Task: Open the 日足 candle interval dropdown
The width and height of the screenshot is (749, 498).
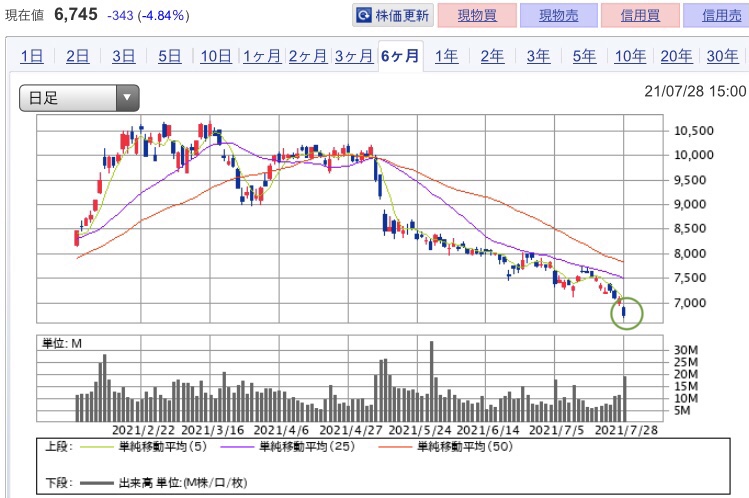Action: (x=79, y=98)
